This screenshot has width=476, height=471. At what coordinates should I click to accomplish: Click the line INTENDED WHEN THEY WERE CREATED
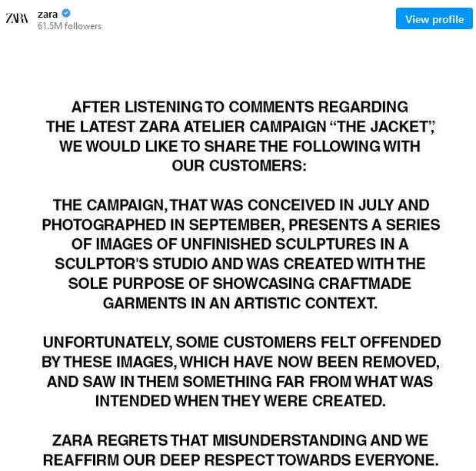pos(241,401)
